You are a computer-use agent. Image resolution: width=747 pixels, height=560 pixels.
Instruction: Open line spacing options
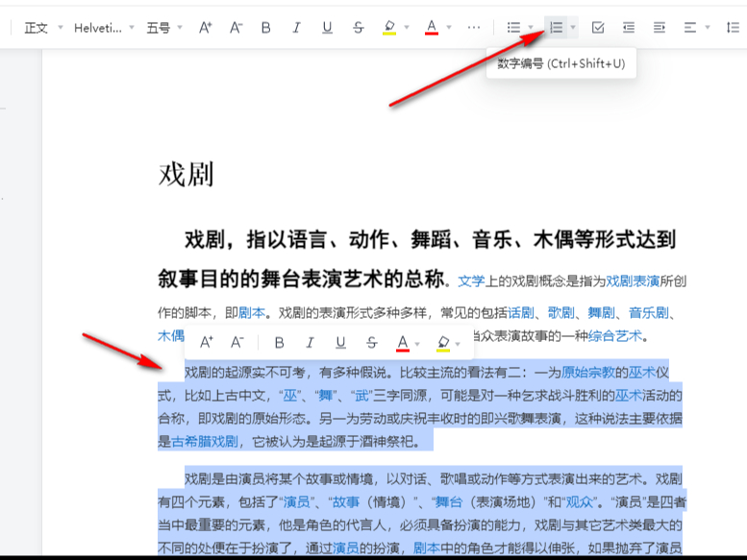[734, 28]
